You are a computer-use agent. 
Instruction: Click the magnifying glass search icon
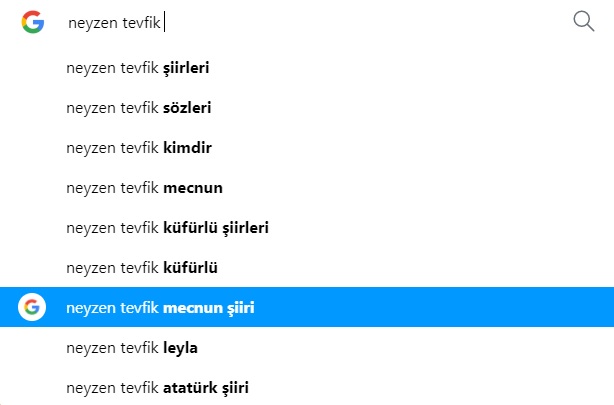pyautogui.click(x=584, y=22)
